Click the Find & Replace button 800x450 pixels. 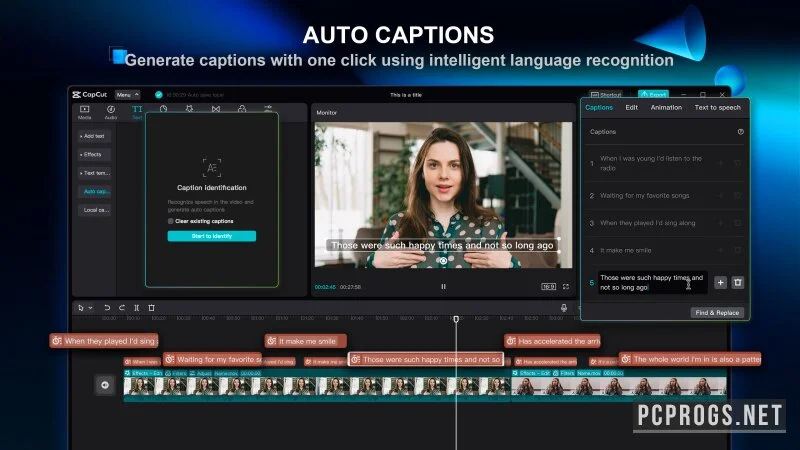point(717,312)
